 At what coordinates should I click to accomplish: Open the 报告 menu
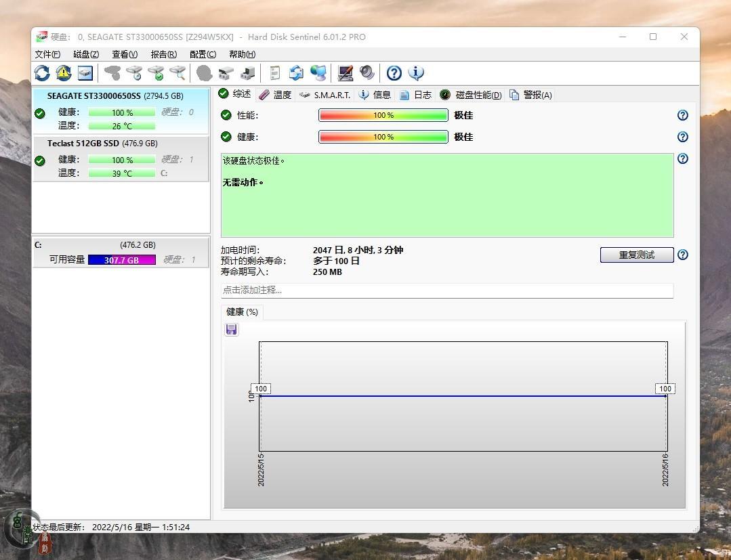(163, 54)
